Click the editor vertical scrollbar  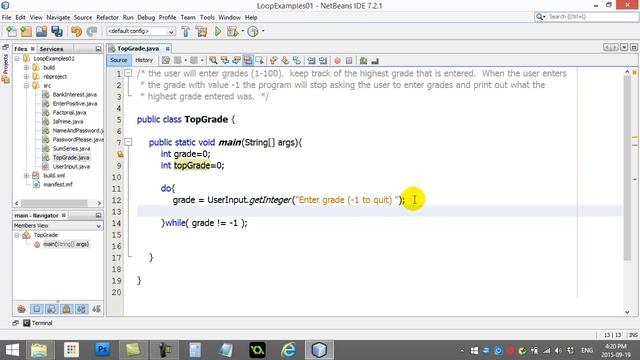627,167
